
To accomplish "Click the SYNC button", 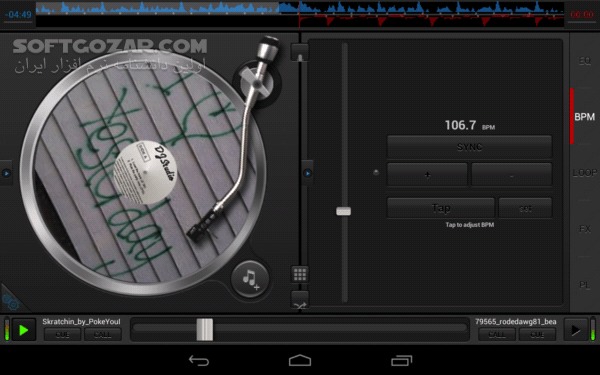I will click(470, 147).
